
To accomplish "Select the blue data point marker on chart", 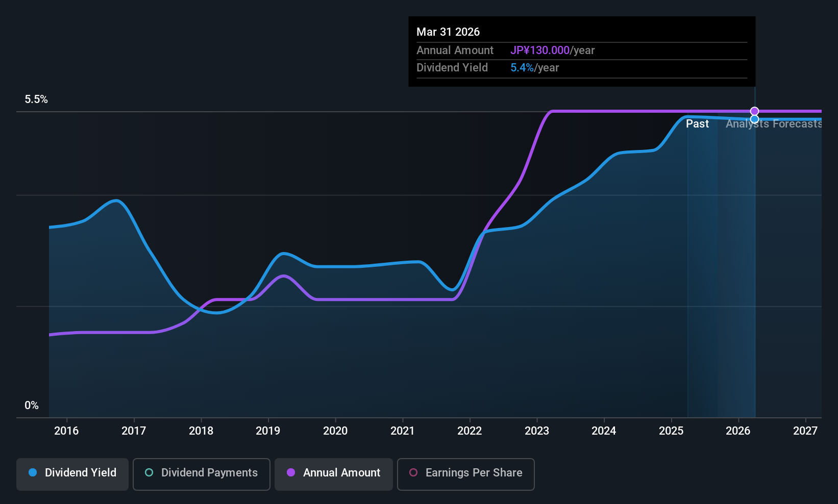I will 754,119.
